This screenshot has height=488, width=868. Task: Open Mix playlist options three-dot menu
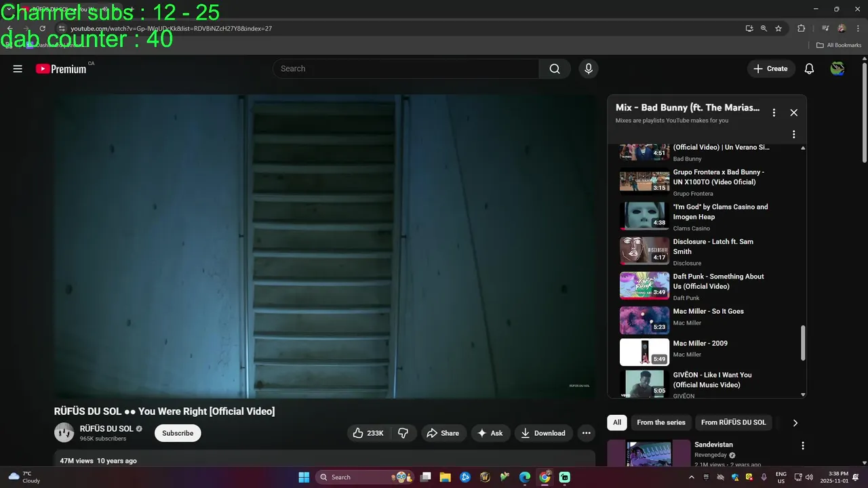[x=774, y=113]
